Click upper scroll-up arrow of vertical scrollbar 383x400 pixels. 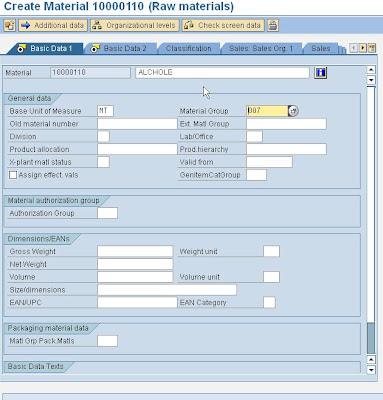point(371,70)
